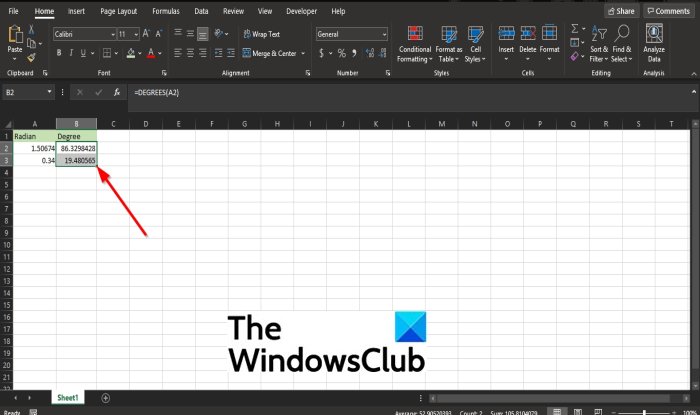Open Sort & Filter

[599, 44]
